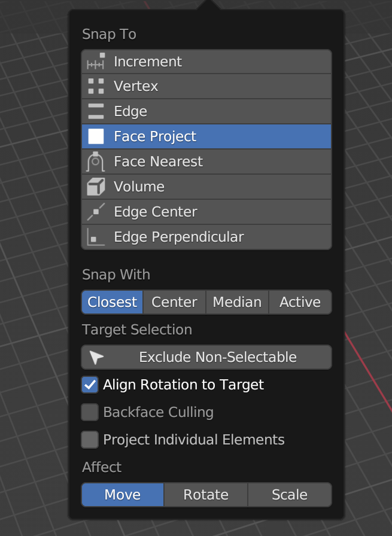This screenshot has width=392, height=536.
Task: Select Move under the Affect section
Action: coord(122,495)
